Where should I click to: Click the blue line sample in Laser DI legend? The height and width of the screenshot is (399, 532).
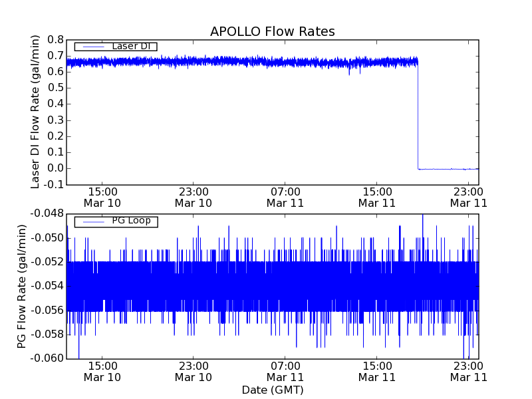(x=93, y=47)
